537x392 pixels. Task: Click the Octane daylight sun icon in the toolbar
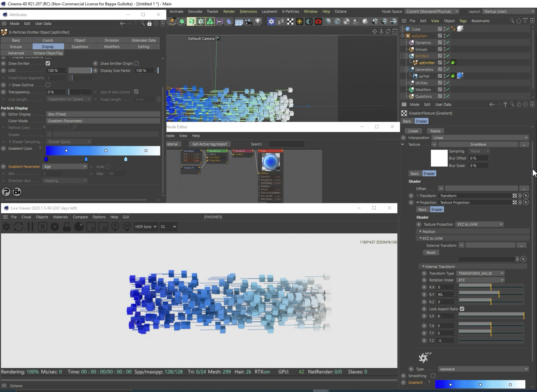300,21
